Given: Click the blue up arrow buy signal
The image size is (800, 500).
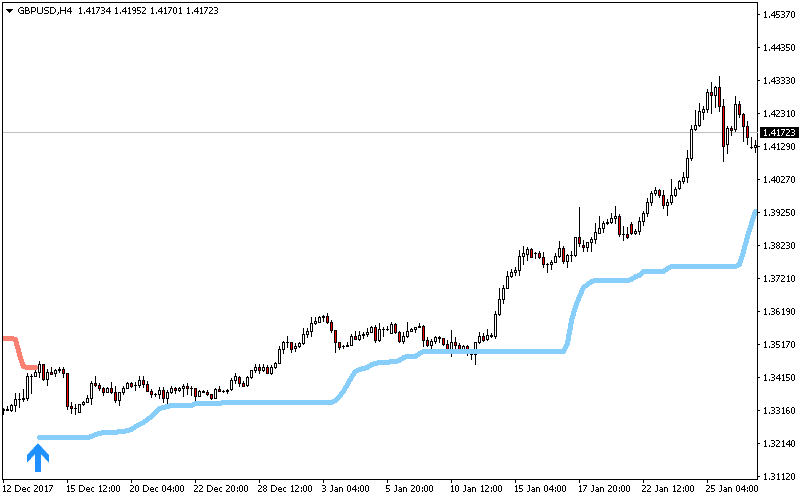Looking at the screenshot, I should [37, 458].
